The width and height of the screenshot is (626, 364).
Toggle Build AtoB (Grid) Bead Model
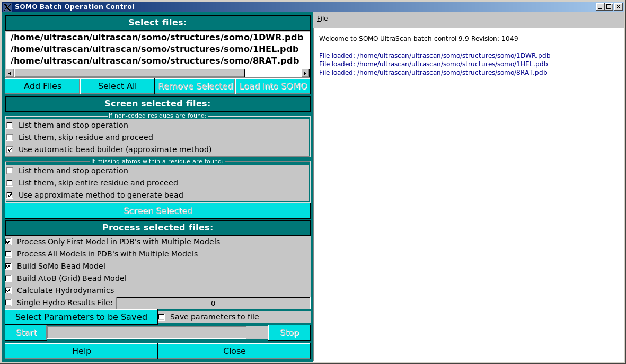tap(8, 278)
